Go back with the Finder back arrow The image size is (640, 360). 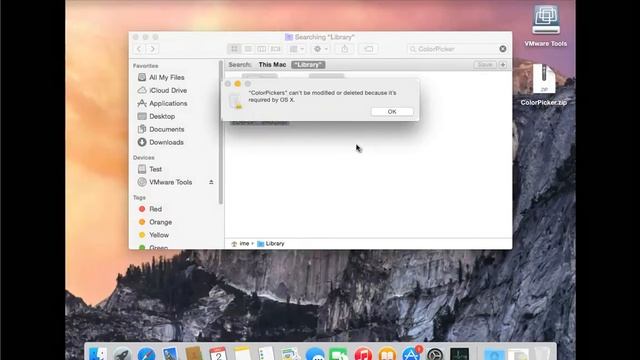(x=139, y=49)
